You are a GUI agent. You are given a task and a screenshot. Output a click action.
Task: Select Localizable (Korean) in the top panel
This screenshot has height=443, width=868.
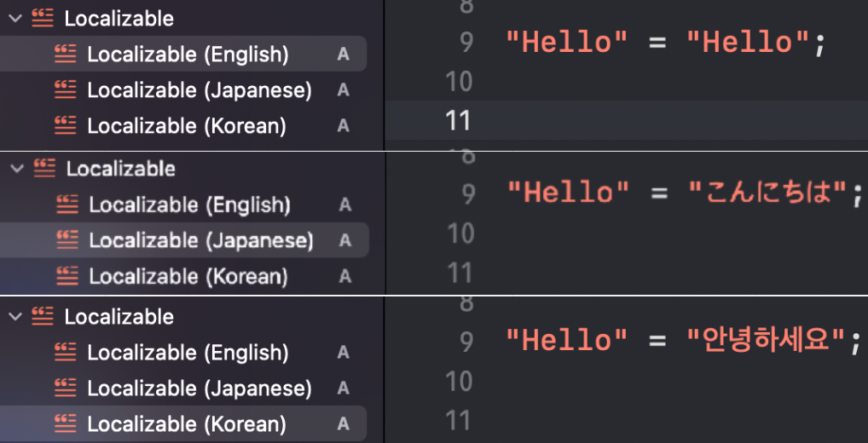coord(186,126)
